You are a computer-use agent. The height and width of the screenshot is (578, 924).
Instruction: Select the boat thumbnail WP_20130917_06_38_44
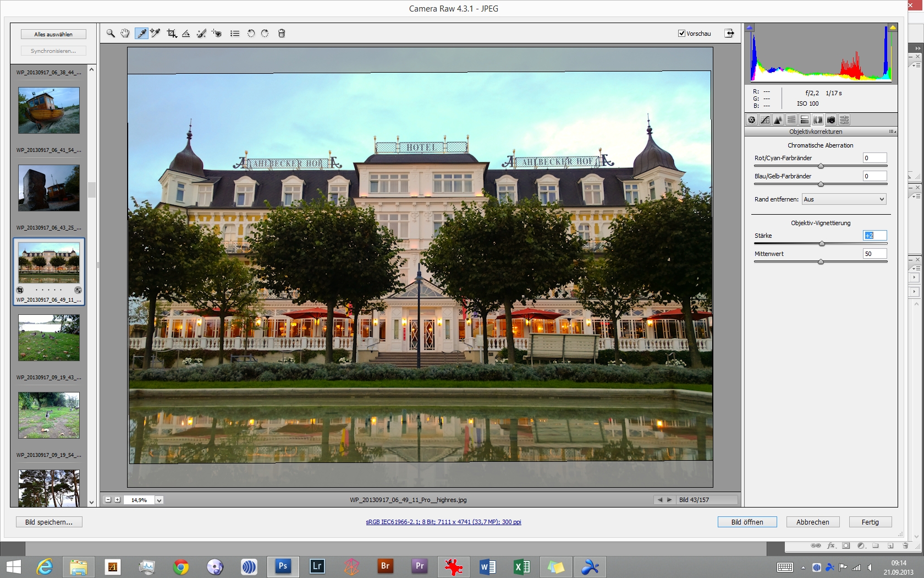tap(49, 110)
